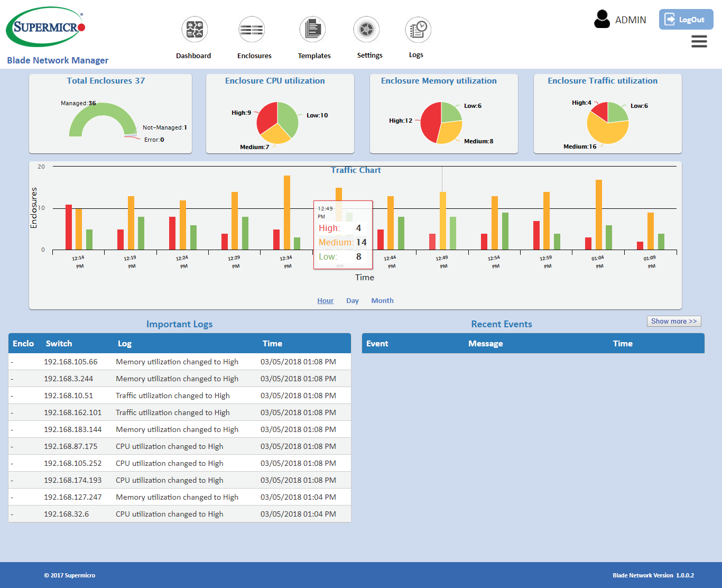Expand events with Show more button
This screenshot has height=588, width=722.
[x=674, y=321]
